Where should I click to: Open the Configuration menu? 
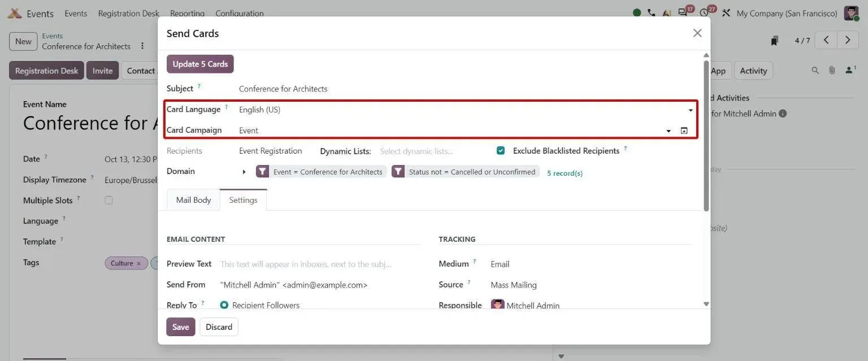tap(240, 13)
